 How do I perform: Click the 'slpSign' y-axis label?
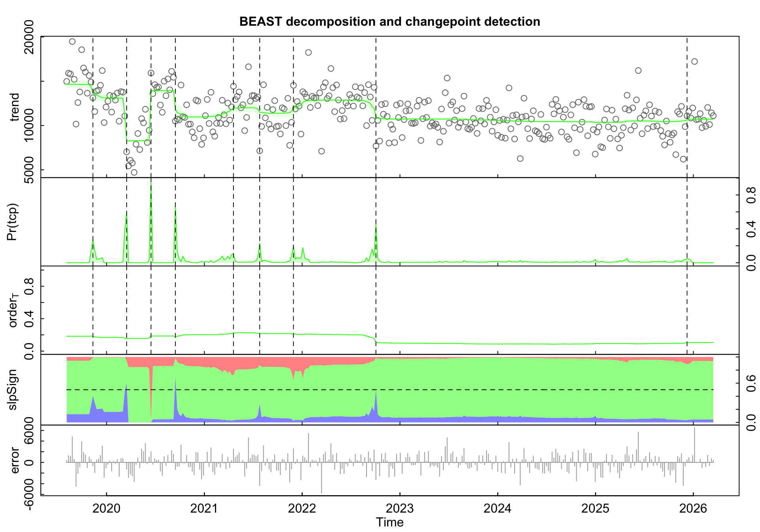point(12,389)
